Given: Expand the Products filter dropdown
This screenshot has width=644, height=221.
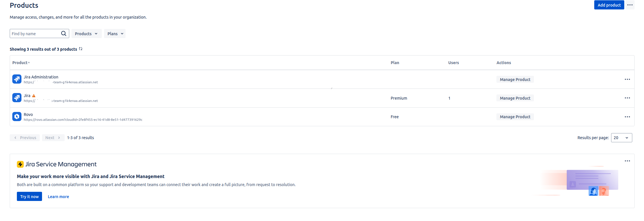Looking at the screenshot, I should (x=86, y=33).
